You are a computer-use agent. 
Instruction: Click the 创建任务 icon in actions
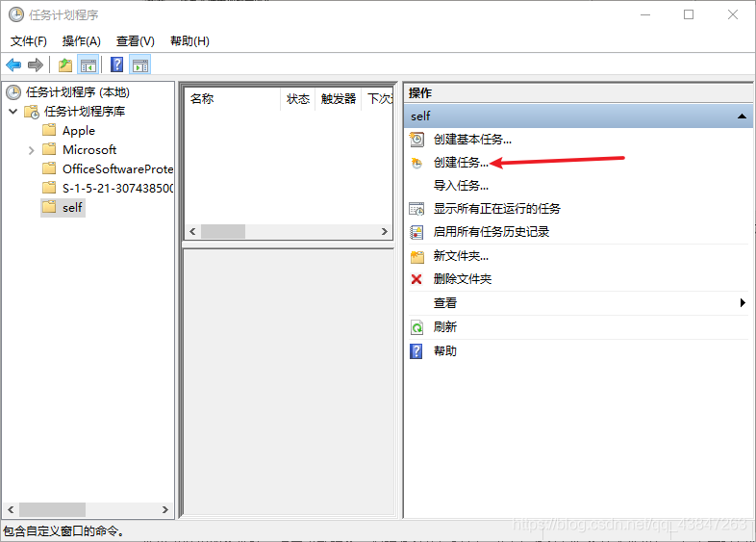[416, 163]
